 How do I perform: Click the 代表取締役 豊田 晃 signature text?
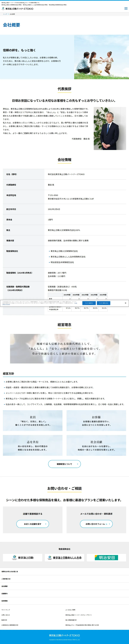(x=81, y=139)
